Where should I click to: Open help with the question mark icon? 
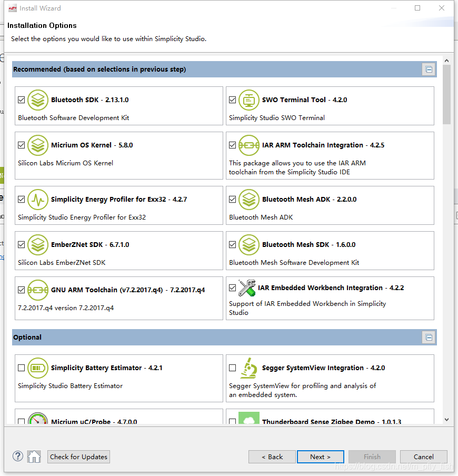[x=18, y=457]
